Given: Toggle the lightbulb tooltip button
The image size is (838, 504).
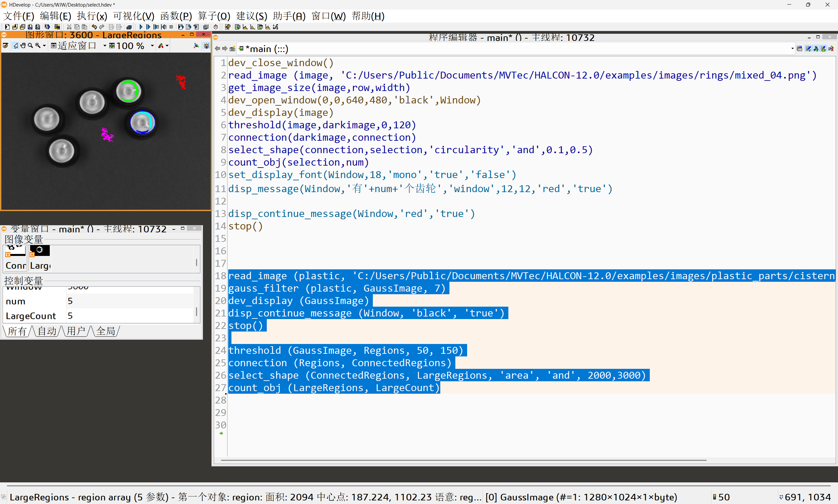Looking at the screenshot, I should pos(207,45).
